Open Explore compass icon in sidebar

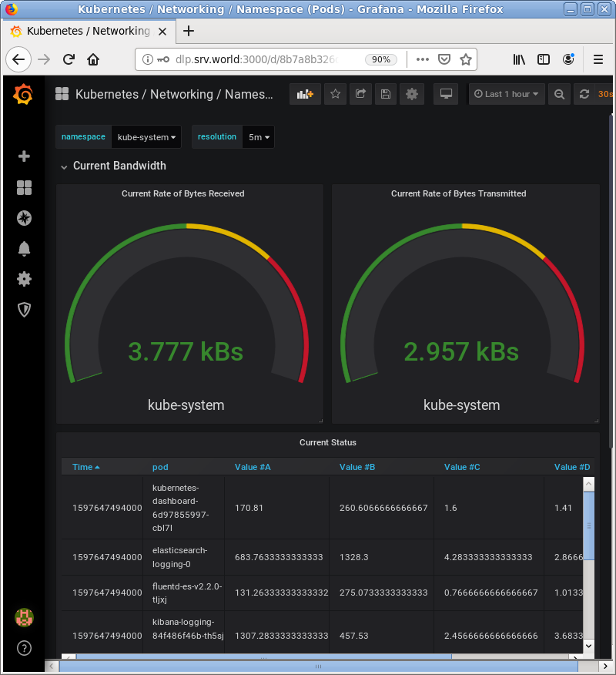[24, 218]
